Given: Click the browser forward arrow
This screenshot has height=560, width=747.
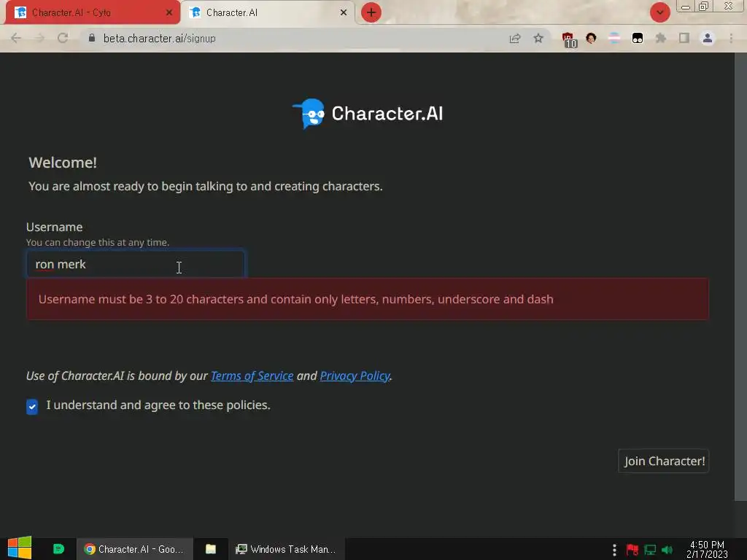Looking at the screenshot, I should (x=39, y=38).
